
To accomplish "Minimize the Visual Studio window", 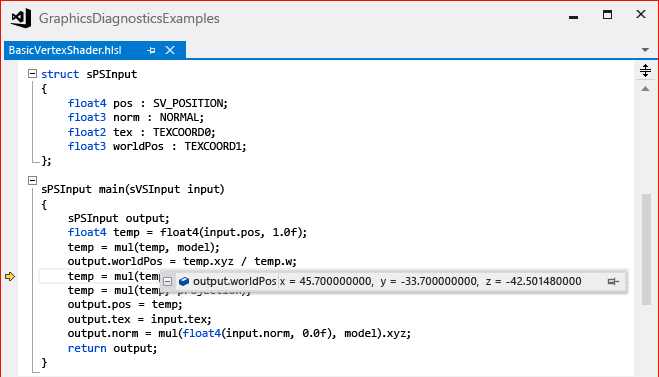I will [x=573, y=17].
